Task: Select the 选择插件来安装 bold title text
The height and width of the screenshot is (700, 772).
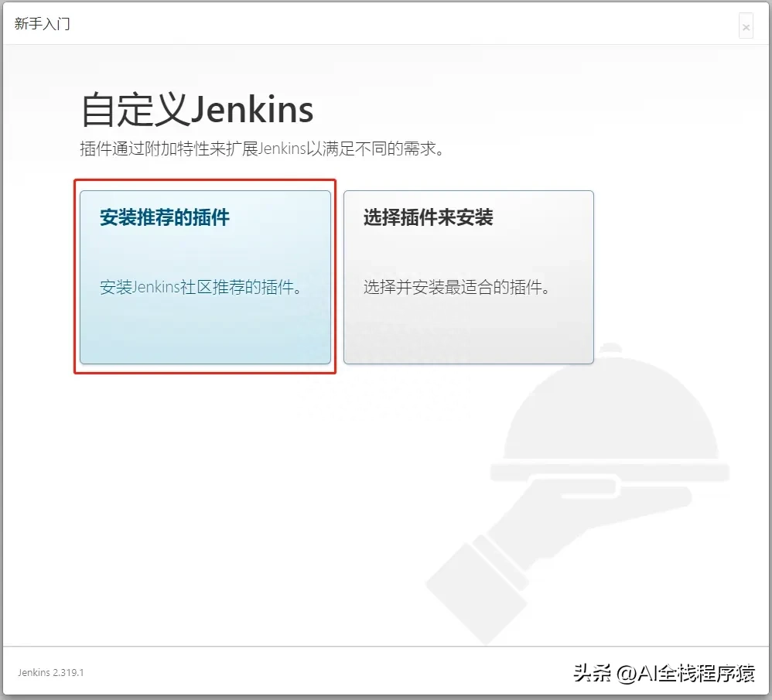Action: pyautogui.click(x=428, y=217)
